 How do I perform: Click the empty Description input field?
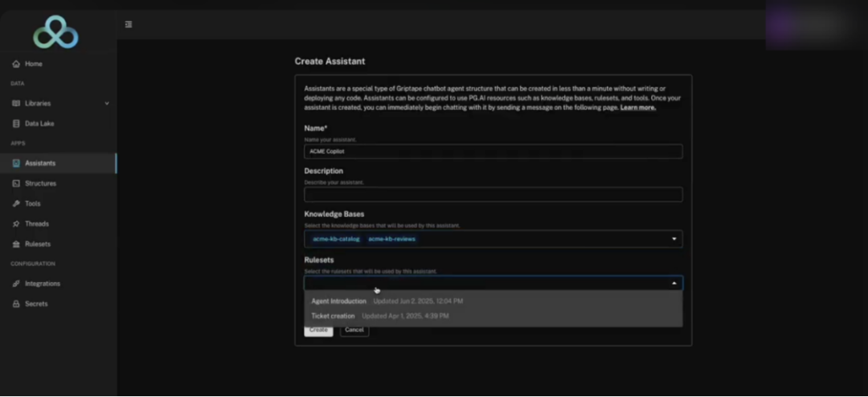[493, 194]
